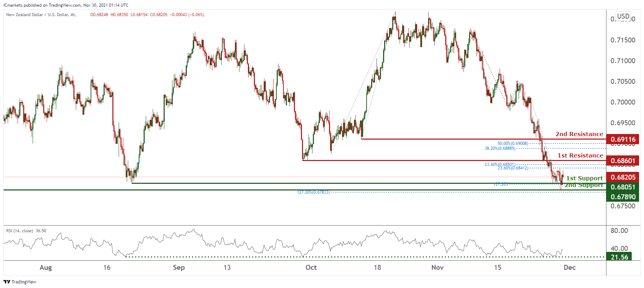Viewport: 644px width, 288px height.
Task: Click the Nov date on time axis
Action: [437, 267]
